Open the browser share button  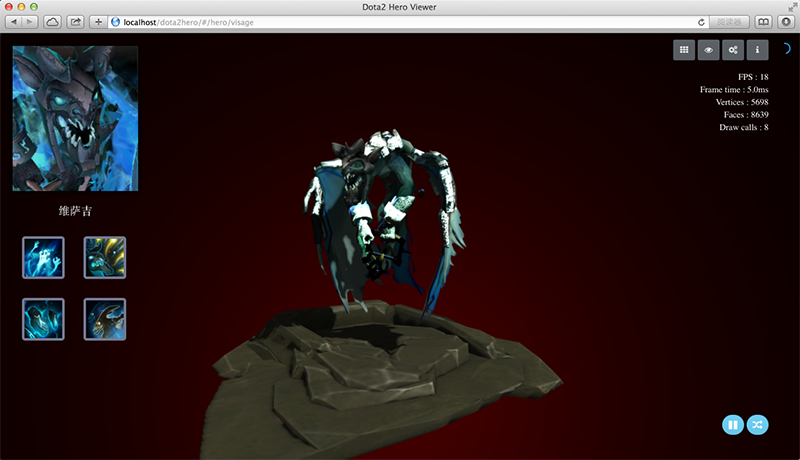point(75,21)
